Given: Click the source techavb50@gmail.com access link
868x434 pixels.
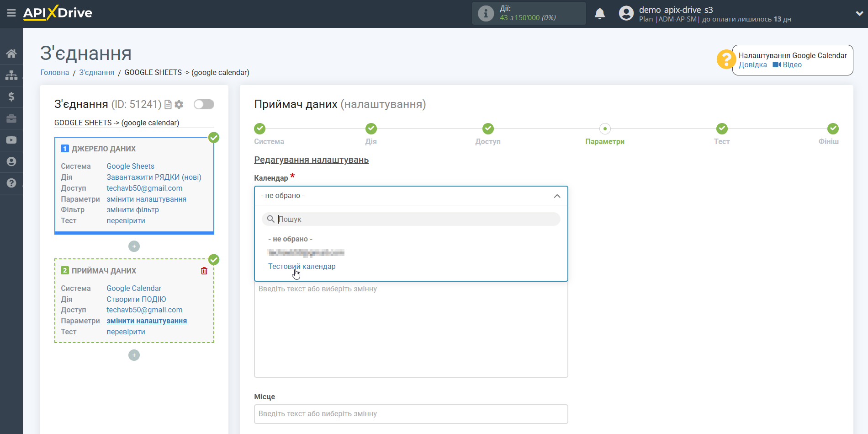Looking at the screenshot, I should 144,188.
